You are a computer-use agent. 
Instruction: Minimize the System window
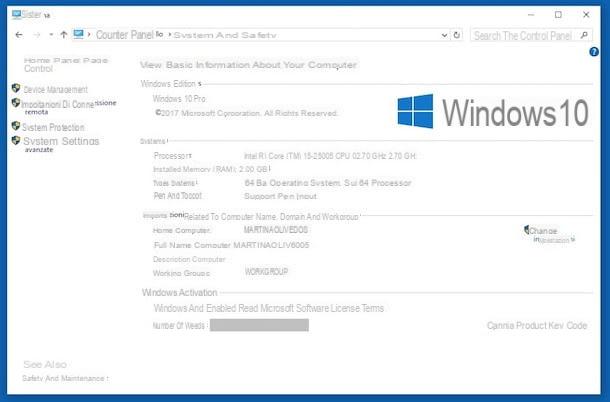(x=531, y=15)
